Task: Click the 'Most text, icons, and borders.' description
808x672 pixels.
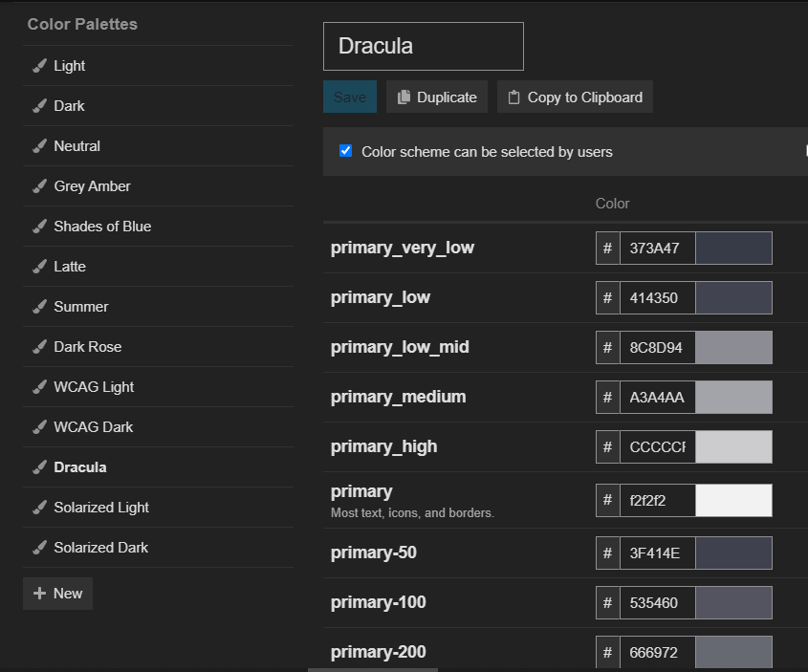Action: point(412,513)
